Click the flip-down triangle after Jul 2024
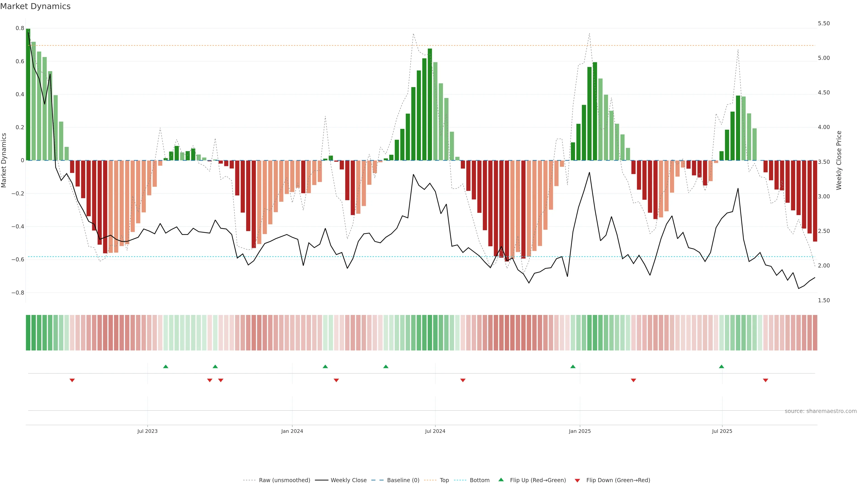 (x=463, y=380)
